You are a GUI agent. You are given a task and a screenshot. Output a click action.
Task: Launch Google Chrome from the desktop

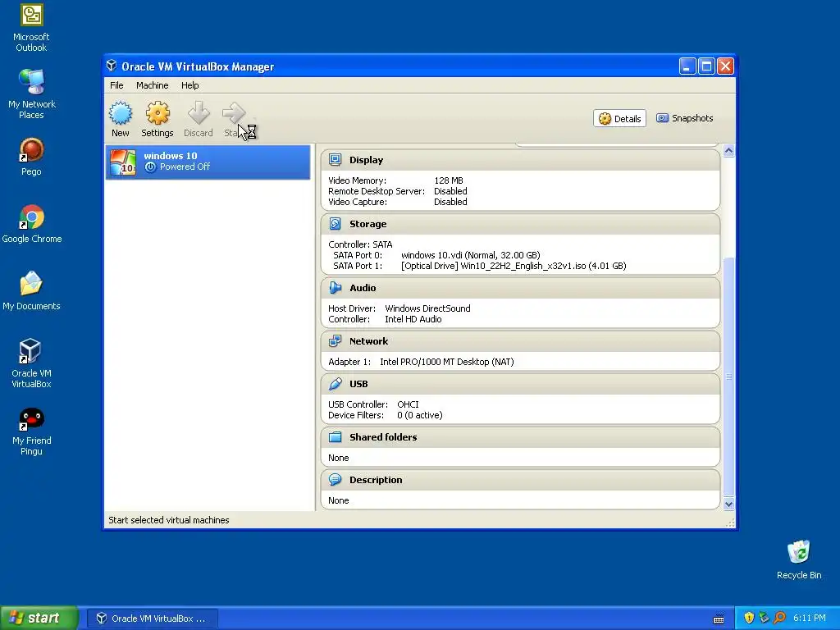[x=31, y=217]
